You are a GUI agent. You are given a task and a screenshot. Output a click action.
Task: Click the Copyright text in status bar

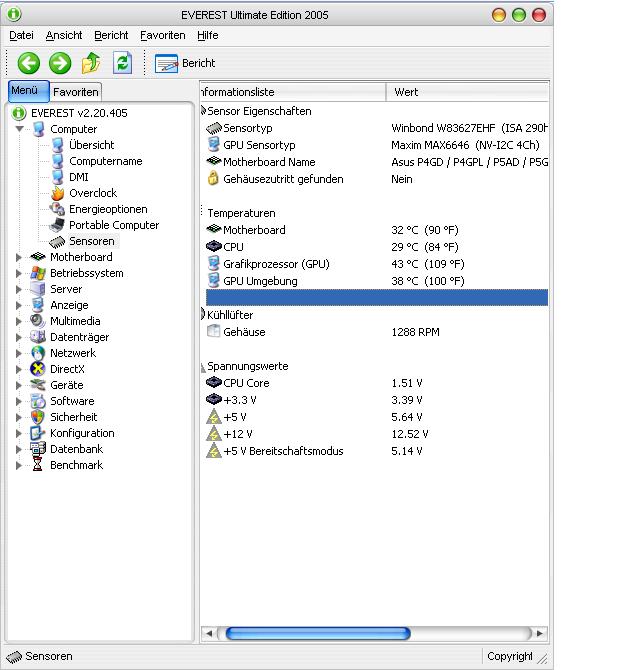tap(510, 656)
